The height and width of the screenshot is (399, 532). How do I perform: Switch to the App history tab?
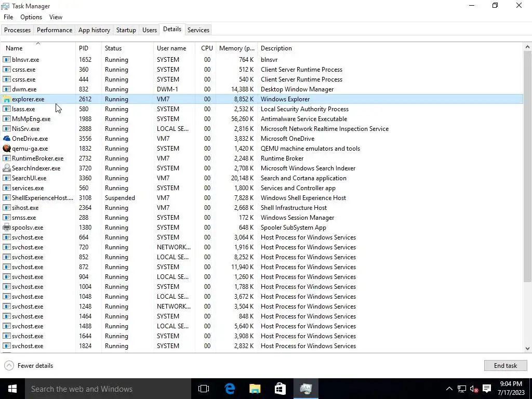pos(95,30)
